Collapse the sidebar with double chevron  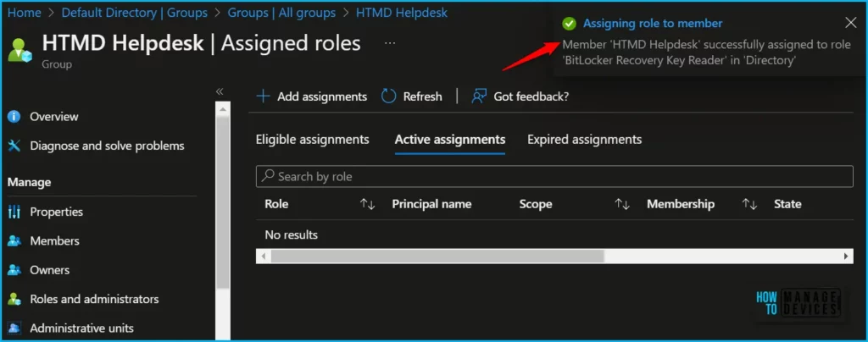point(220,91)
